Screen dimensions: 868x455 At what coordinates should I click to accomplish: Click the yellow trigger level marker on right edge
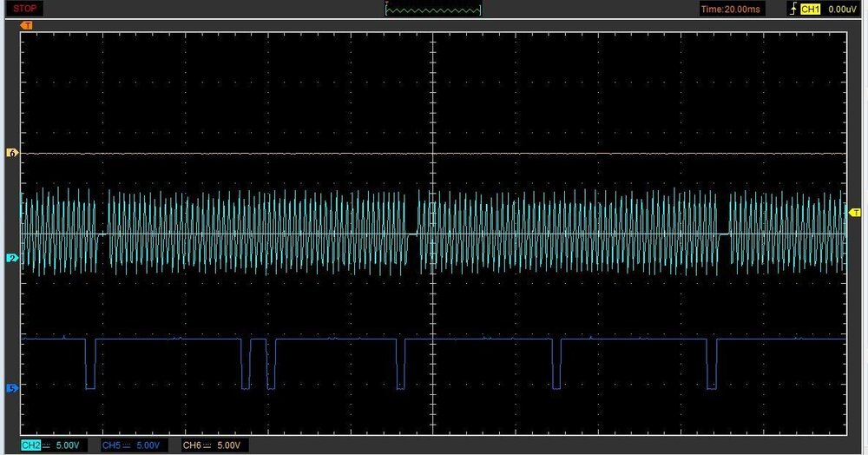(854, 213)
